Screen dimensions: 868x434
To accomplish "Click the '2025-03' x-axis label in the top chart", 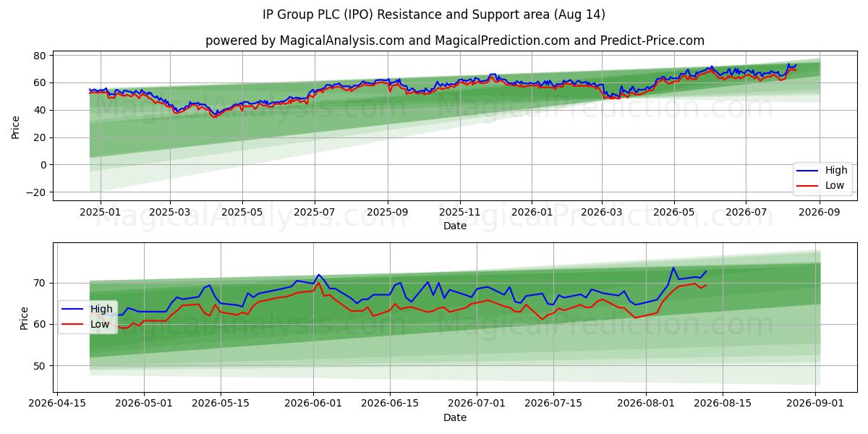I will 170,212.
